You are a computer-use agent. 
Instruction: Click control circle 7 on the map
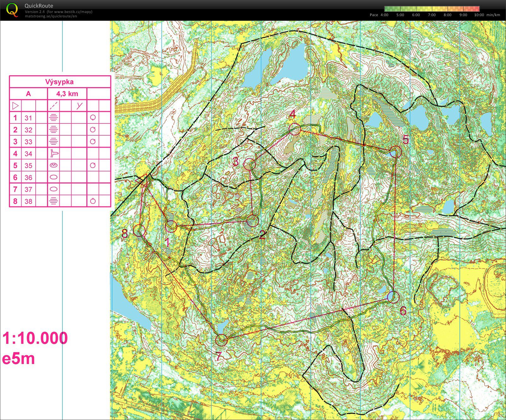pyautogui.click(x=221, y=340)
